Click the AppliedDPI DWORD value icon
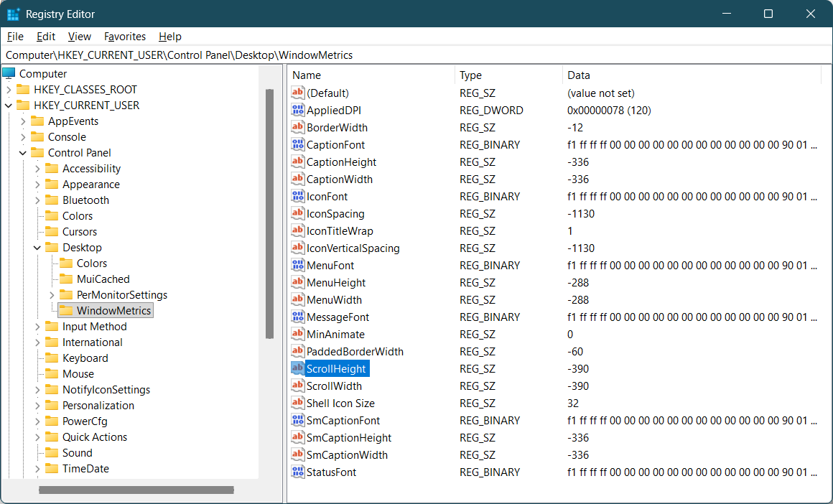The image size is (833, 504). (298, 111)
